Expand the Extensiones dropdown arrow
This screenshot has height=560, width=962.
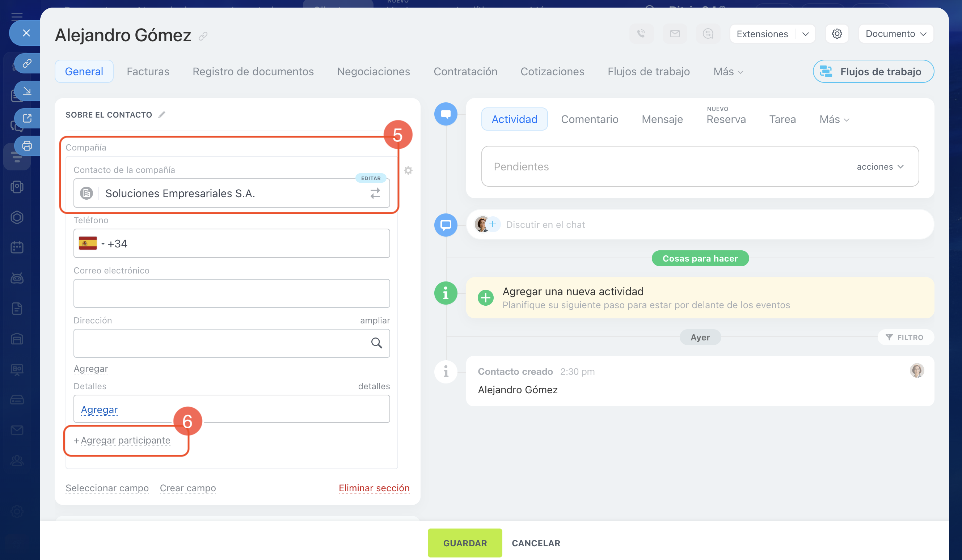point(806,34)
